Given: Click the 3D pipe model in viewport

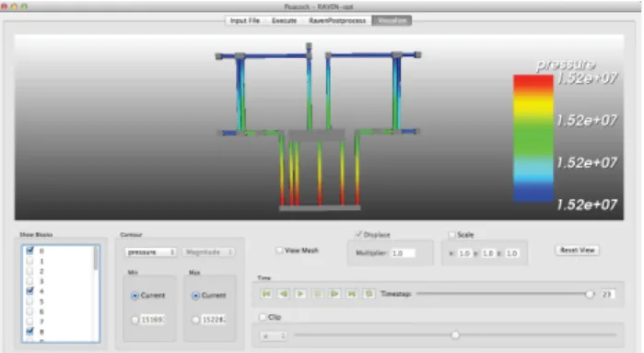Looking at the screenshot, I should [x=318, y=127].
